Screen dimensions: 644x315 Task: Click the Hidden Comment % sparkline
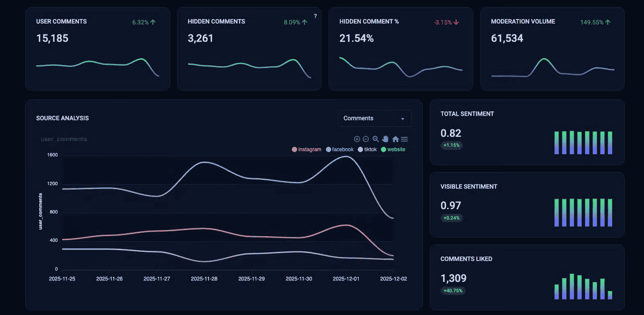[x=401, y=67]
